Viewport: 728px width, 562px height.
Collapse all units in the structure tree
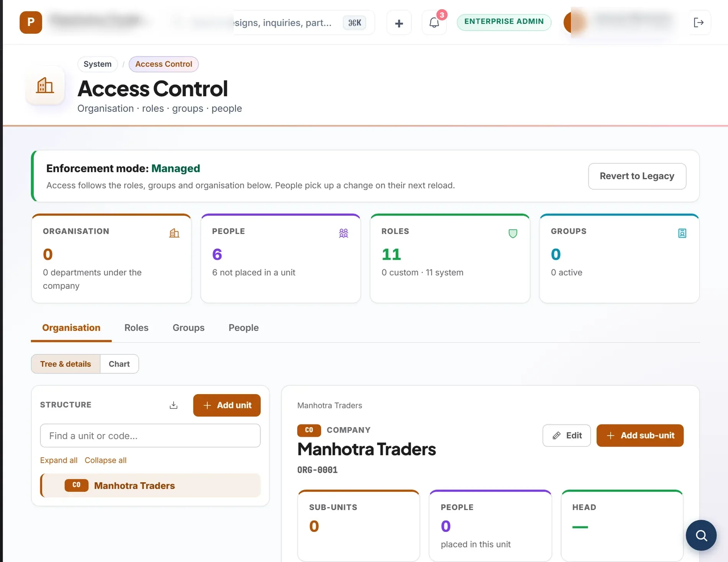pyautogui.click(x=105, y=460)
